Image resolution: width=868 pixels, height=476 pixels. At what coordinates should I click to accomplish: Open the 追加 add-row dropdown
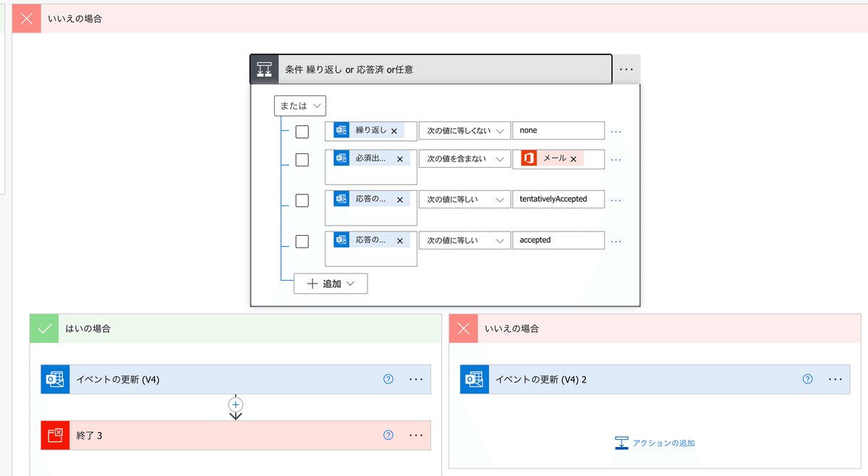[331, 284]
